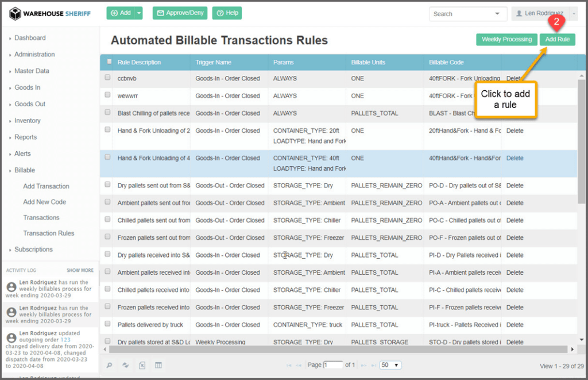This screenshot has width=588, height=380.
Task: Click the refresh icon in grid footer
Action: click(125, 365)
